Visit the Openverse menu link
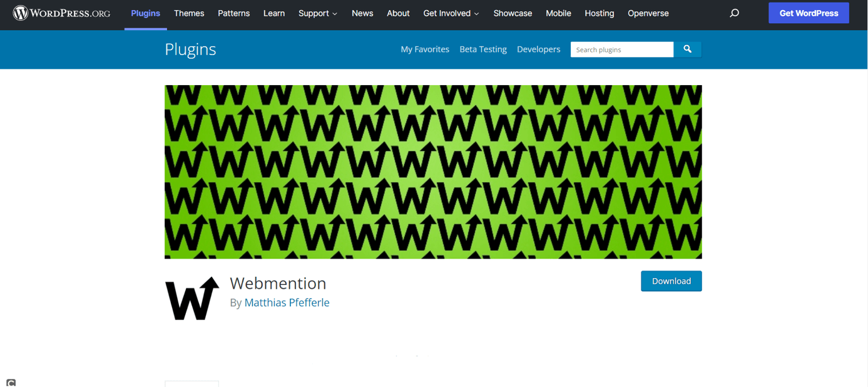This screenshot has height=387, width=868. tap(648, 13)
